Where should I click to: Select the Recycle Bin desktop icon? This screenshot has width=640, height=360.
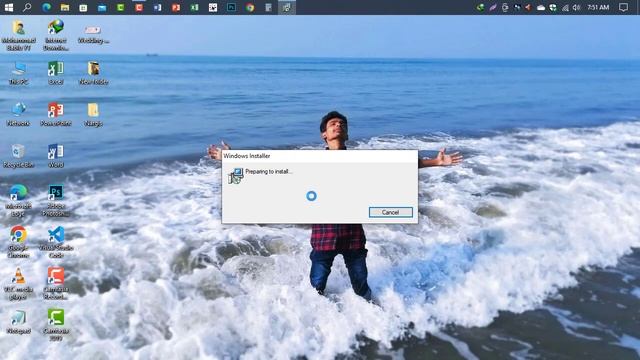[18, 156]
